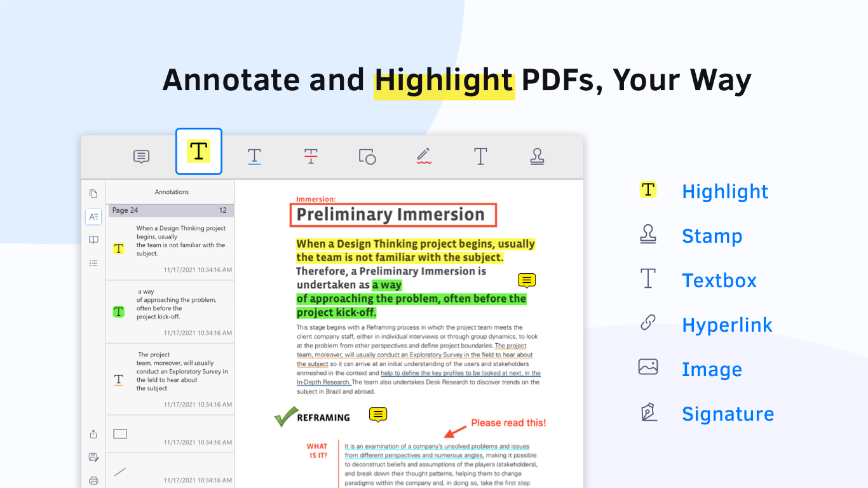The image size is (868, 488).
Task: Click the red "Please read this!" text note
Action: [508, 423]
